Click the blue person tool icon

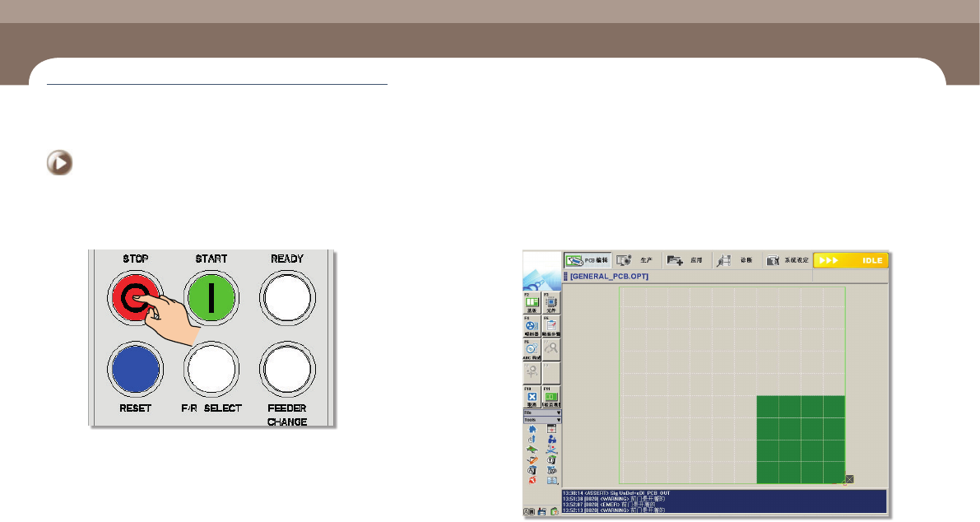(551, 439)
